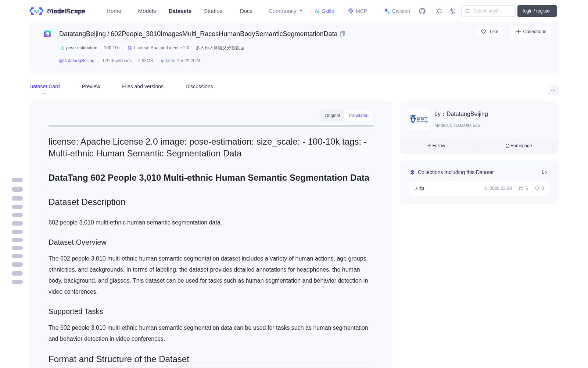This screenshot has height=368, width=588.
Task: Click the Skills nav item
Action: 324,11
